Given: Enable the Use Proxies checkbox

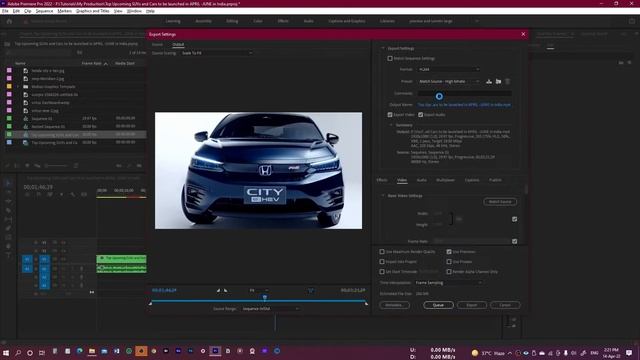Looking at the screenshot, I should (449, 262).
